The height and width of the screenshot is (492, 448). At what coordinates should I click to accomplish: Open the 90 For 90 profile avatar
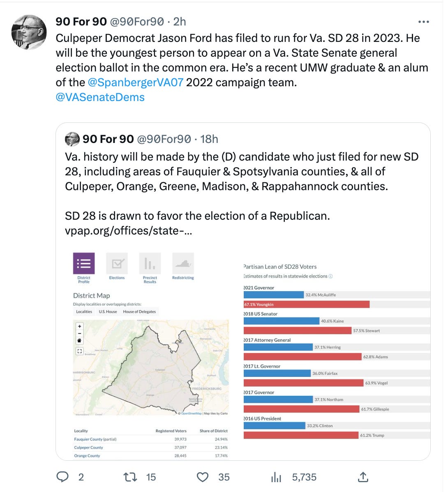pyautogui.click(x=29, y=32)
